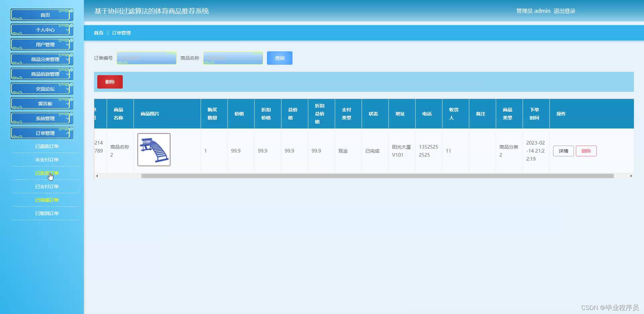Expand the 留言板 menu

click(x=42, y=103)
